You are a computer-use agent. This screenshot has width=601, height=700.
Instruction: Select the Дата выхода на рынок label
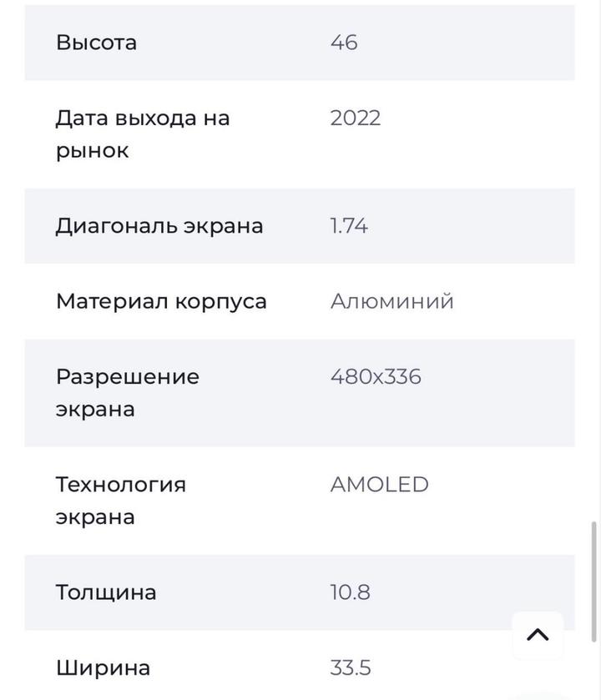[x=142, y=134]
